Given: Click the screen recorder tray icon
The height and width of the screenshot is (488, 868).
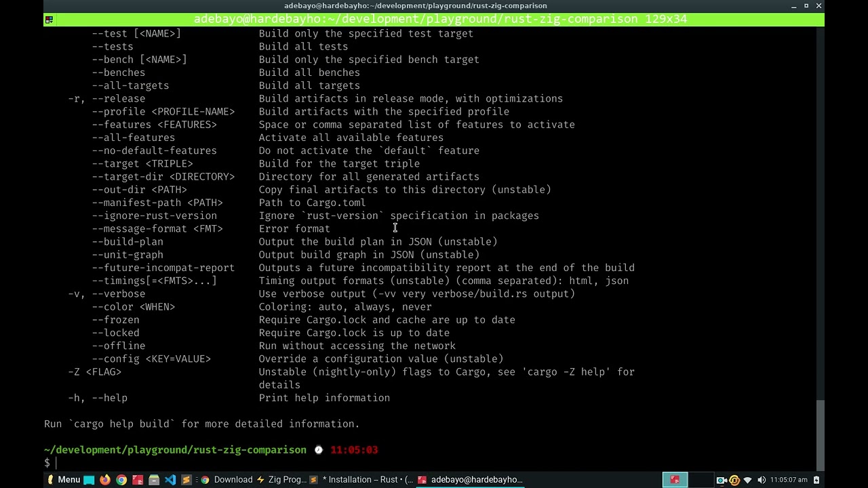Looking at the screenshot, I should (722, 480).
